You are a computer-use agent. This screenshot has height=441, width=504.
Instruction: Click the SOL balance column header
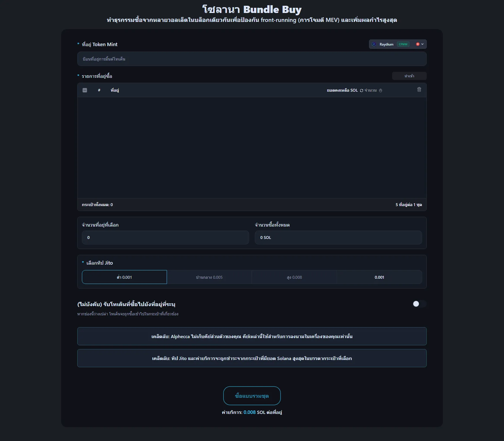342,90
